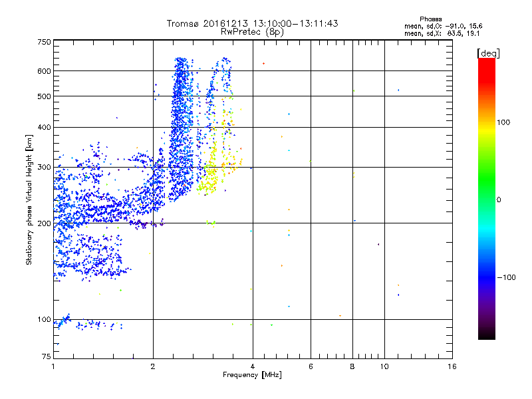The width and height of the screenshot is (532, 399).
Task: Click the x-axis tick label '2'
Action: click(x=153, y=366)
